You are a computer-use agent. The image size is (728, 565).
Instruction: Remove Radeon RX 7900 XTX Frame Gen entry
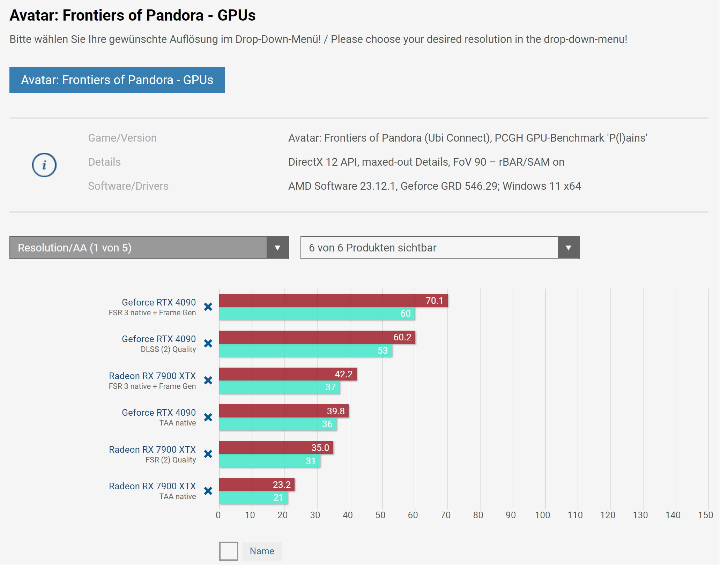tap(208, 381)
